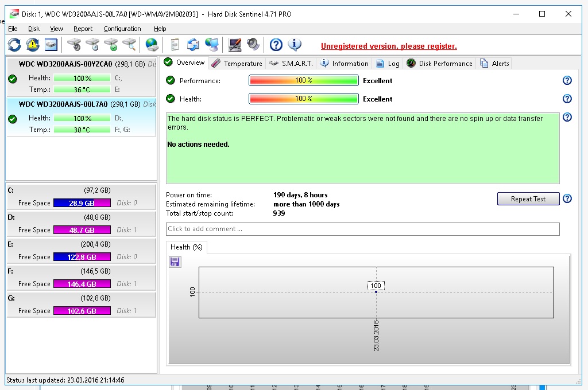Click the disk with magnifier toolbar icon

(129, 45)
